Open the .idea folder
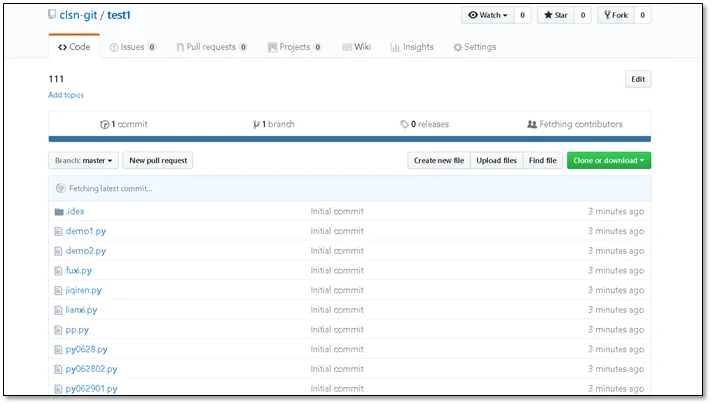Viewport: 712px width, 405px height. (75, 212)
